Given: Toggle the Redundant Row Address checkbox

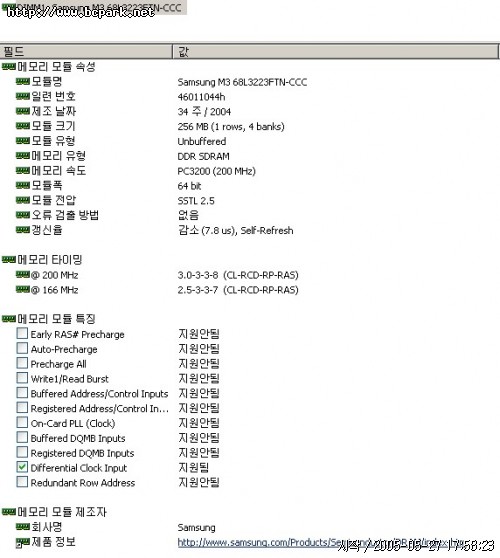Looking at the screenshot, I should coord(22,482).
